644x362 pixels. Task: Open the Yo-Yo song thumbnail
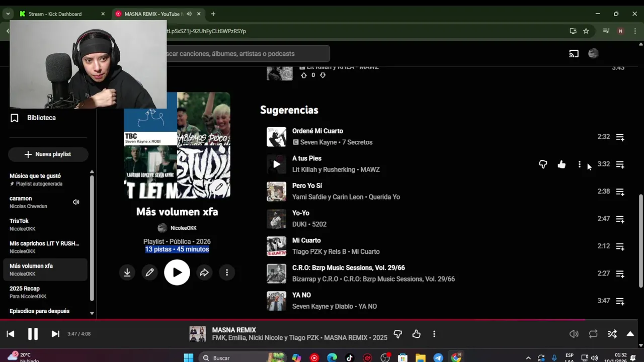coord(276,219)
